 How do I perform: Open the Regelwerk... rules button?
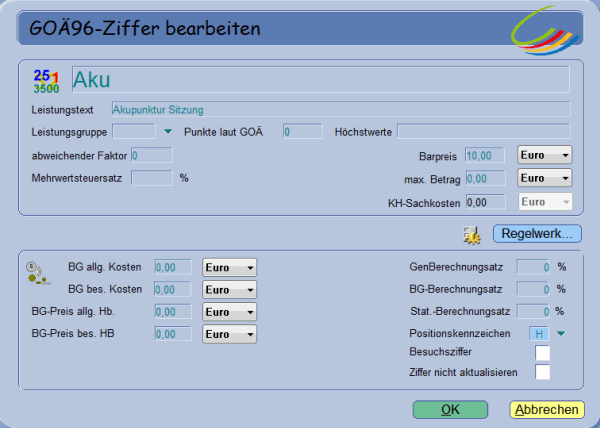click(537, 235)
